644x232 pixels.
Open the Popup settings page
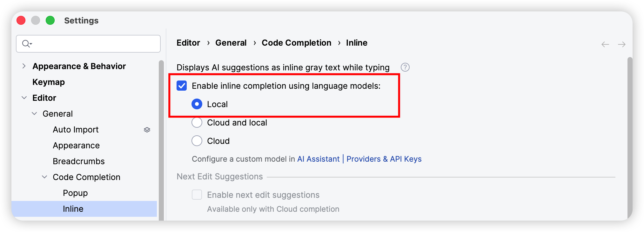point(75,193)
